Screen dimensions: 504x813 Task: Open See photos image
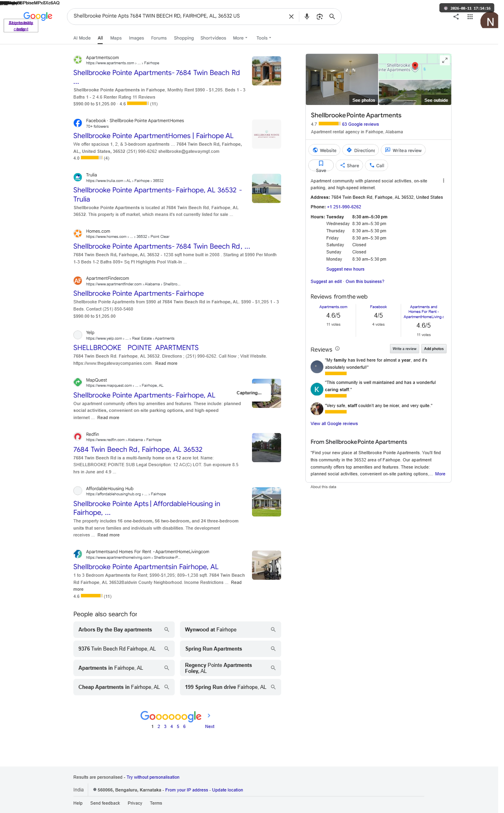point(342,79)
